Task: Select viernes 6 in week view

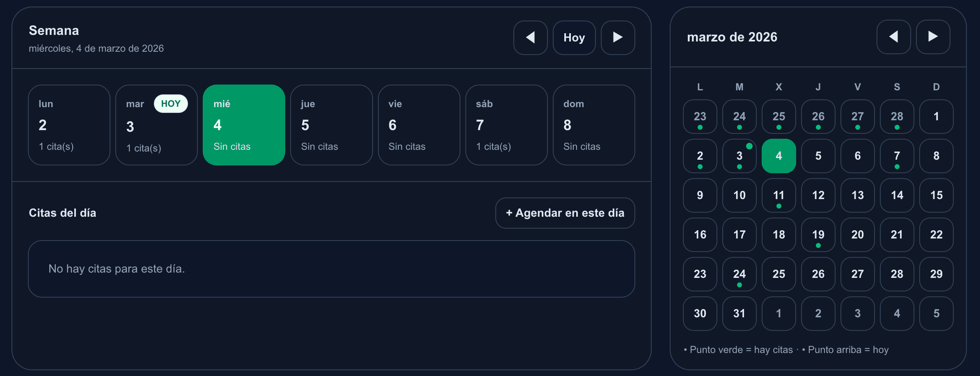Action: coord(419,124)
